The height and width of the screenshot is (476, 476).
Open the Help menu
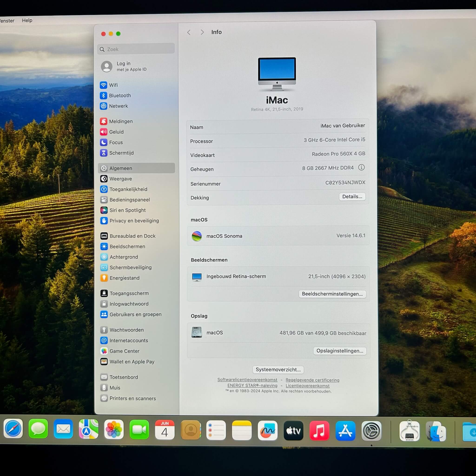27,20
